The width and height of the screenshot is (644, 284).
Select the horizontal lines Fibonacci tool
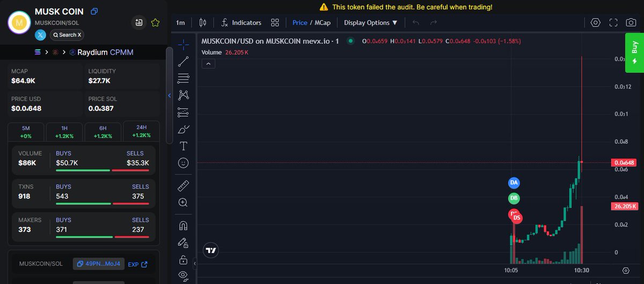(183, 78)
